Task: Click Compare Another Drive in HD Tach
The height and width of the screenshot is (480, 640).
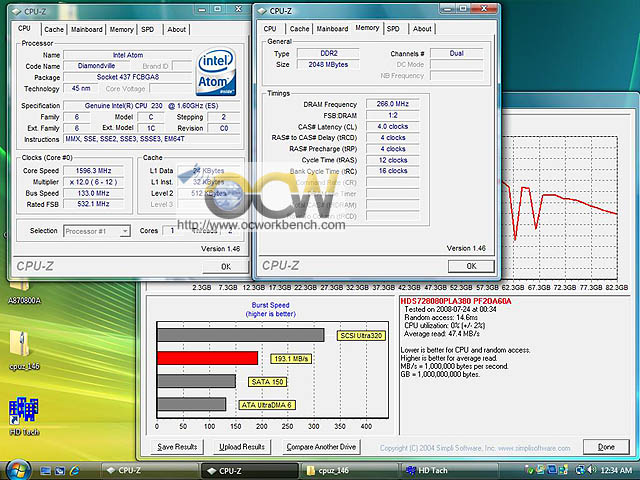Action: coord(321,447)
